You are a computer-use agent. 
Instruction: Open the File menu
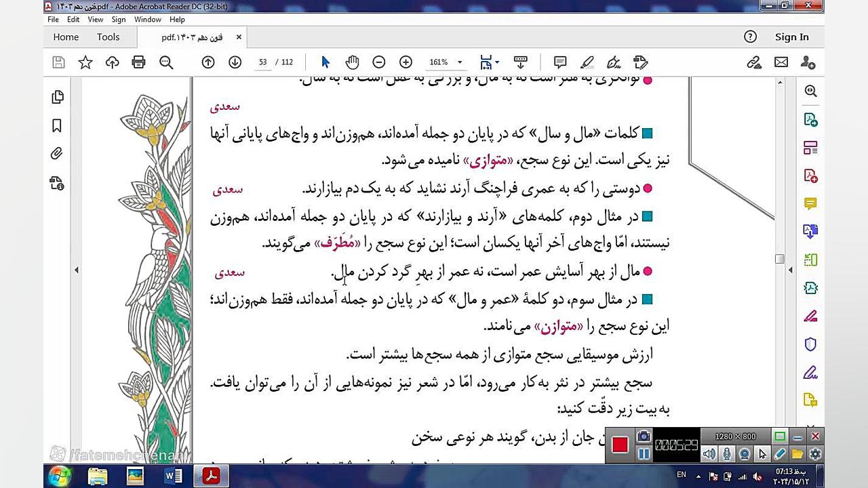point(53,20)
